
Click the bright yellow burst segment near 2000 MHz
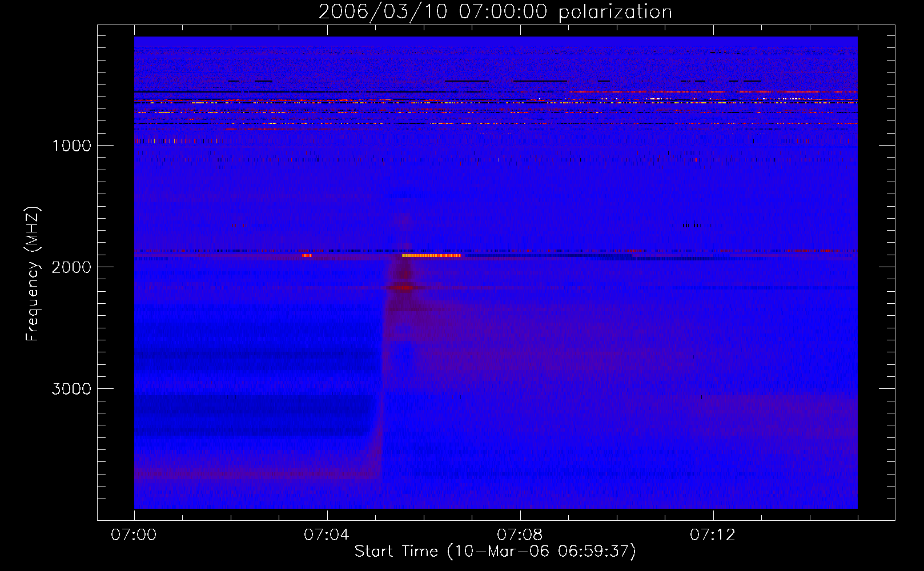coord(431,256)
